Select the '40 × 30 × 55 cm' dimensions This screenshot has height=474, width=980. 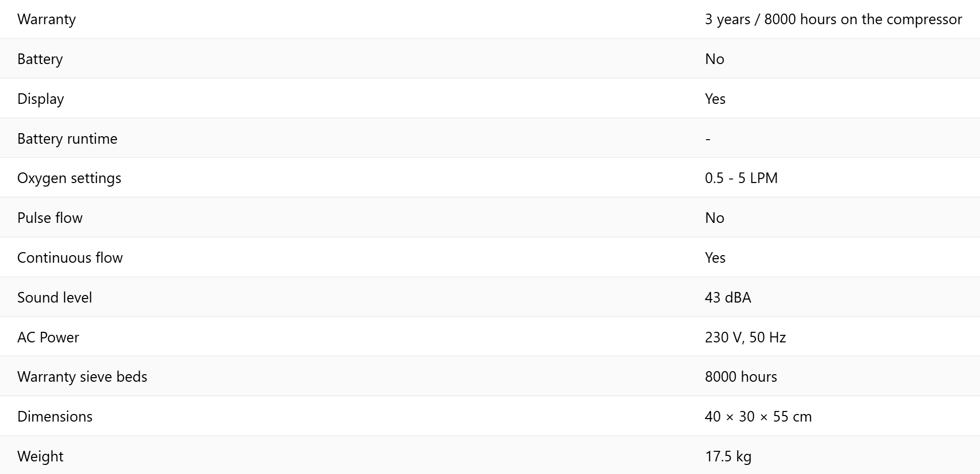758,417
